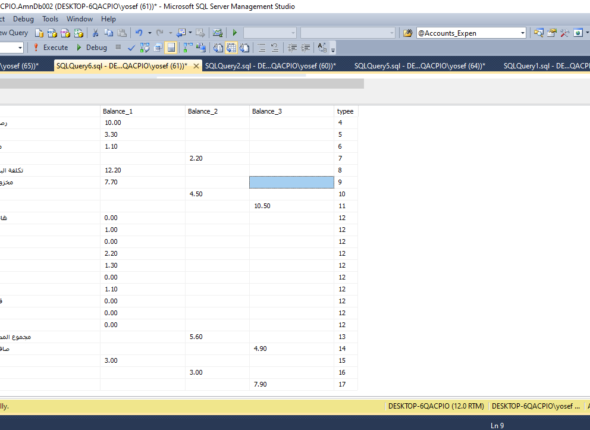Cut the selection with scissors icon

[x=96, y=33]
